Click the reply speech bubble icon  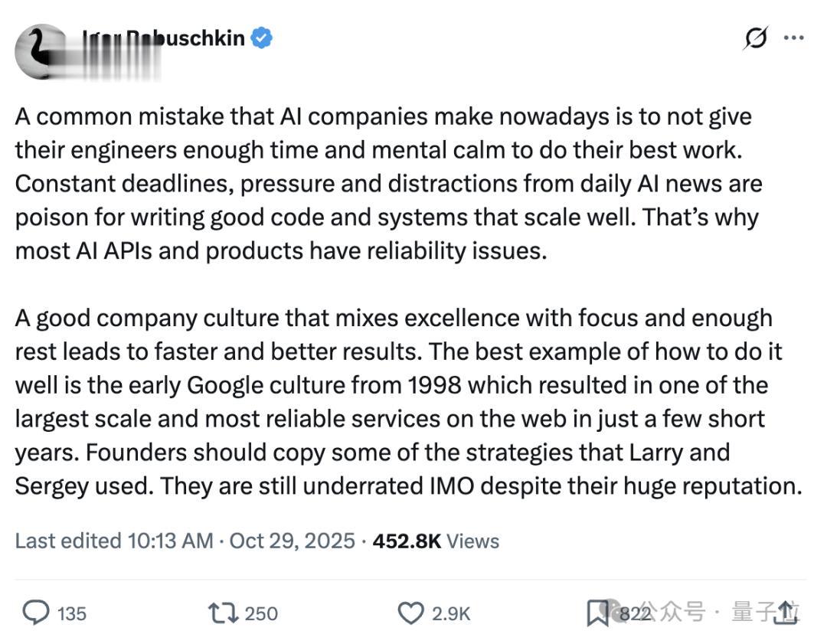point(35,613)
